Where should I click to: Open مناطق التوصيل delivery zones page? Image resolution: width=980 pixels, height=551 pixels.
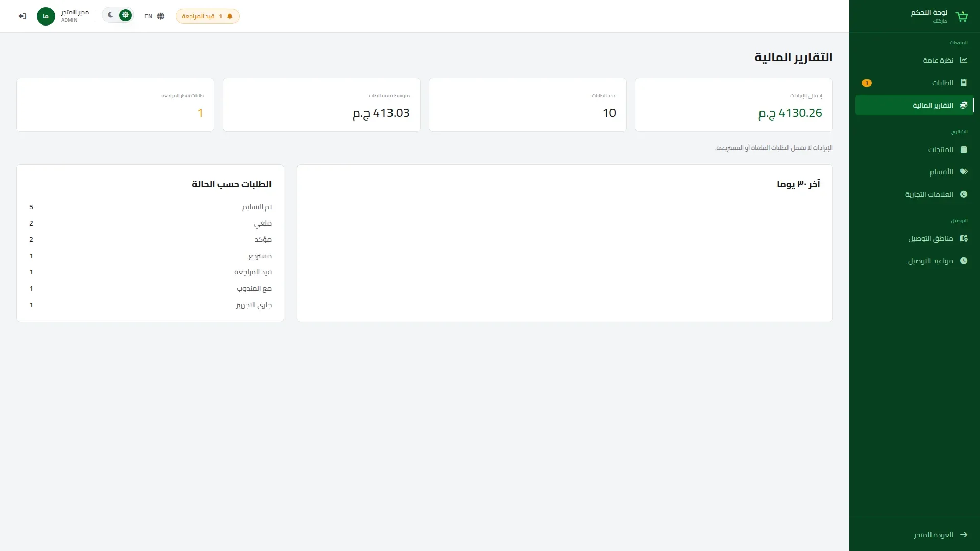(x=915, y=238)
